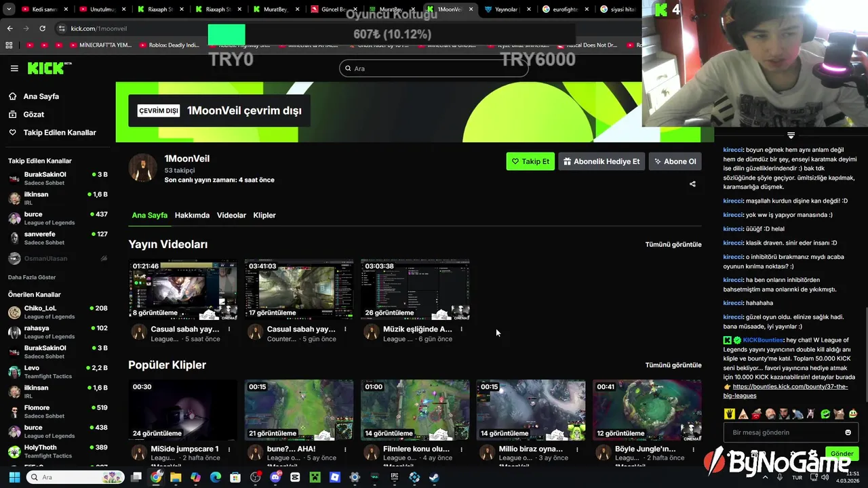Open the 01:21:46 stream video thumbnail

tap(183, 289)
